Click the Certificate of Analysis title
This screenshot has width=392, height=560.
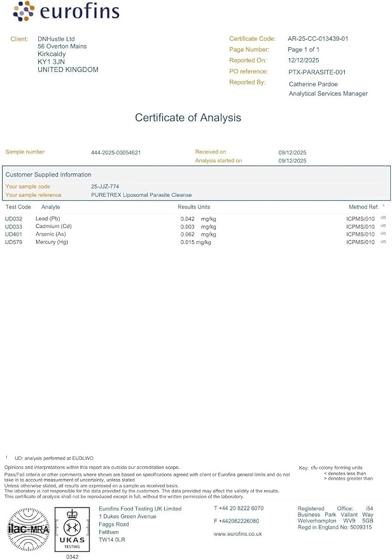tap(188, 117)
